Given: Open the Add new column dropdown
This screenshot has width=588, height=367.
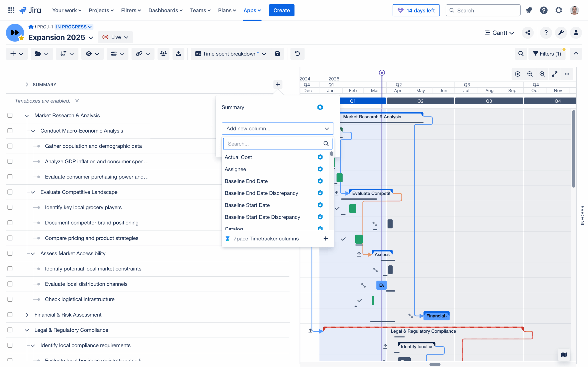Looking at the screenshot, I should pyautogui.click(x=277, y=128).
